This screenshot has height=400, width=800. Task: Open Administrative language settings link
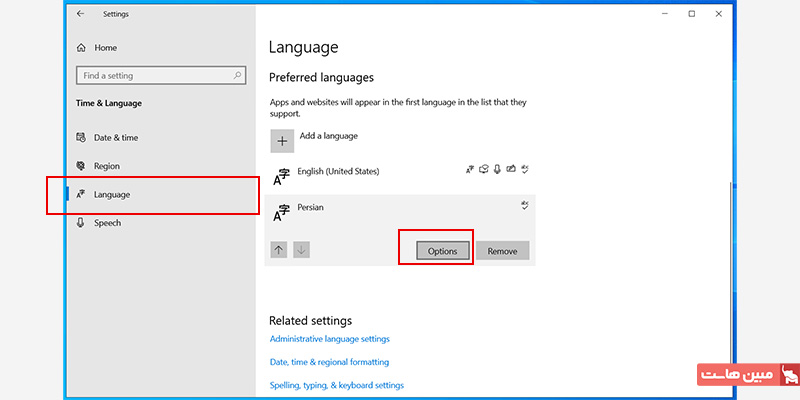tap(329, 339)
